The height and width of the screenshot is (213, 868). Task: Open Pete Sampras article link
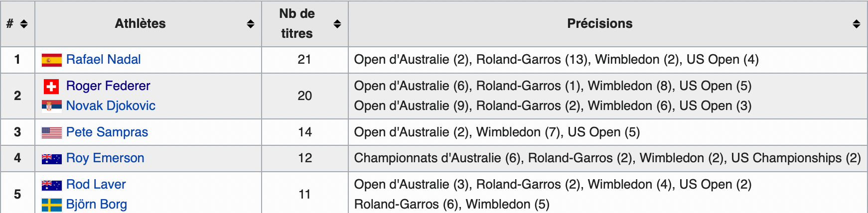[107, 132]
